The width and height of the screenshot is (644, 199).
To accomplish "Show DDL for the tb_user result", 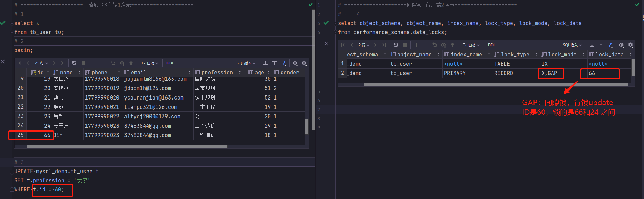I will click(x=170, y=63).
